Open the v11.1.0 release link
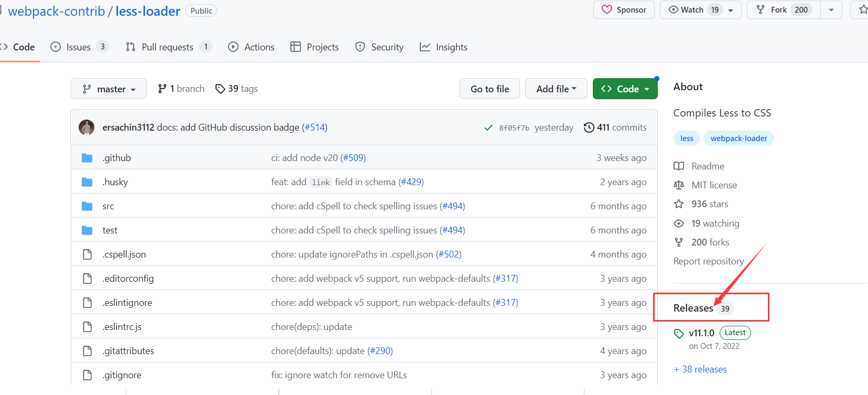This screenshot has width=868, height=395. point(701,333)
